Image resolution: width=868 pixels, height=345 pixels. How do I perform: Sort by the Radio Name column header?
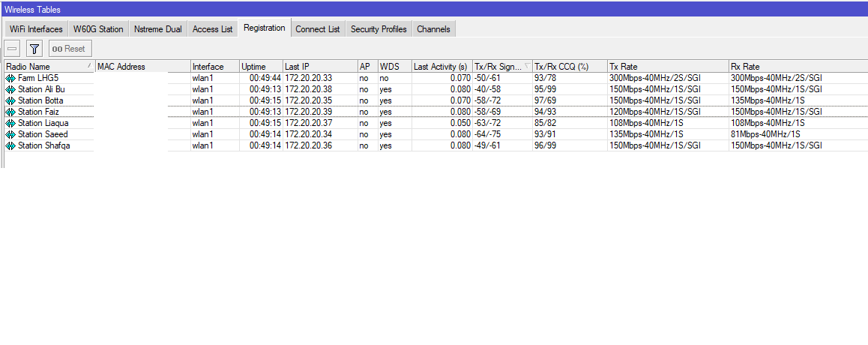coord(49,67)
